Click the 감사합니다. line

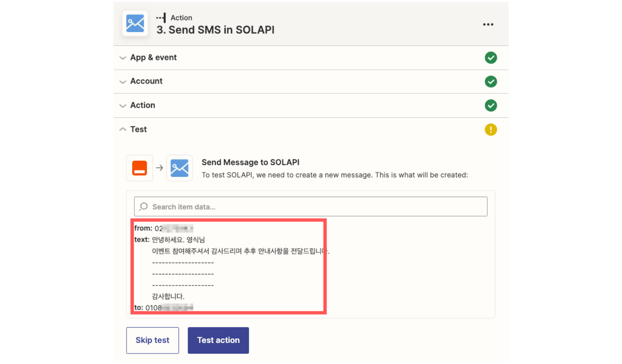[x=168, y=296]
